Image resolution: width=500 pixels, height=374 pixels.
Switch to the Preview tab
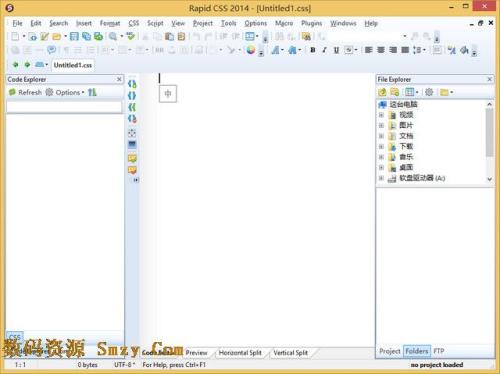196,353
